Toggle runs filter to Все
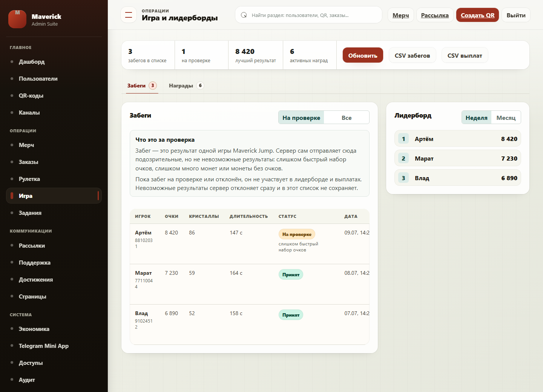This screenshot has width=543, height=392. pos(347,118)
